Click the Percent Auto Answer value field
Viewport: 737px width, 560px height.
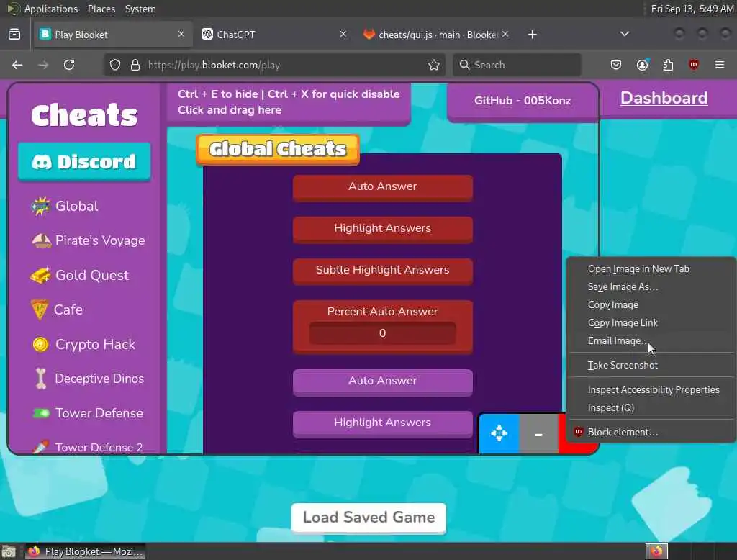[x=383, y=333]
